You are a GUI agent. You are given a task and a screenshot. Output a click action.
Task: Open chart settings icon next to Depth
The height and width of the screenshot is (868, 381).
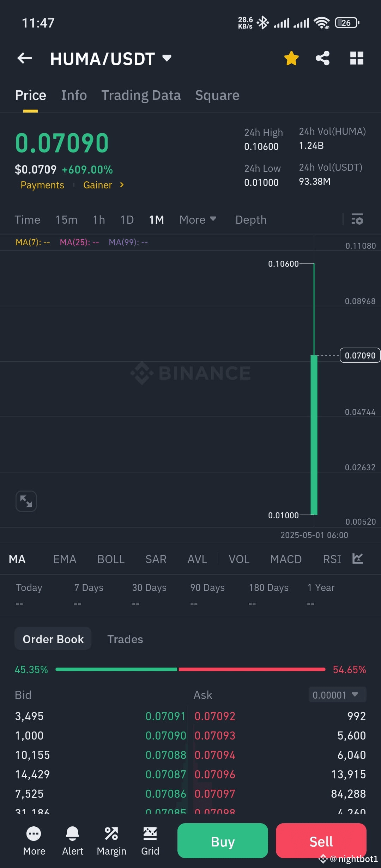tap(357, 219)
